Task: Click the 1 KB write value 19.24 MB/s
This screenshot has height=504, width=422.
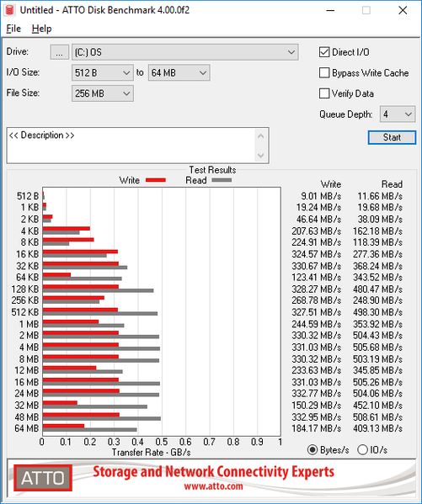Action: [318, 207]
